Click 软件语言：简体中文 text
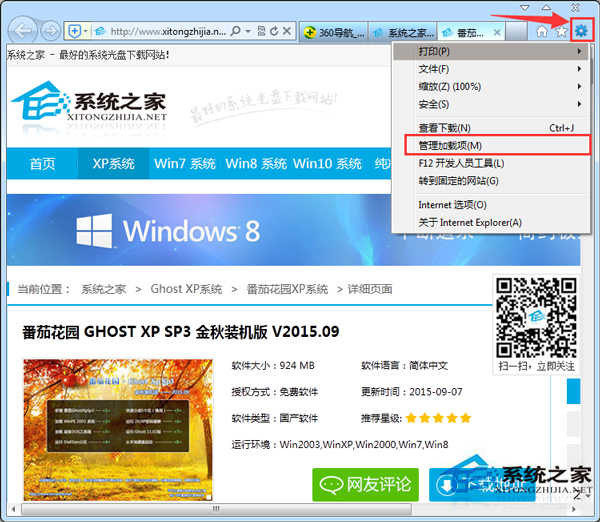600x522 pixels. 404,365
